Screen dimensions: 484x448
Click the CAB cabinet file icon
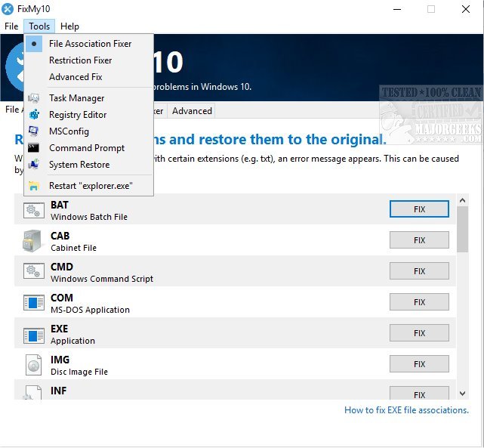click(x=32, y=241)
